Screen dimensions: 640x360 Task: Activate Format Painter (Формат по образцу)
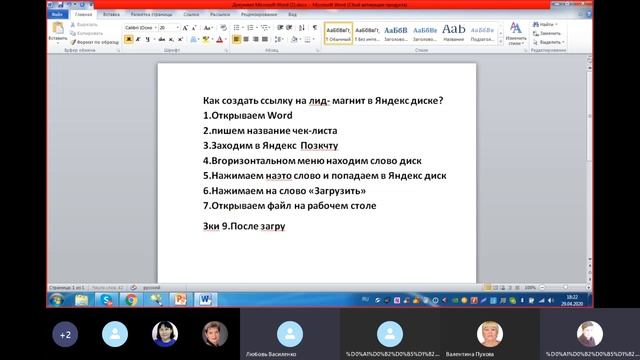[x=94, y=42]
